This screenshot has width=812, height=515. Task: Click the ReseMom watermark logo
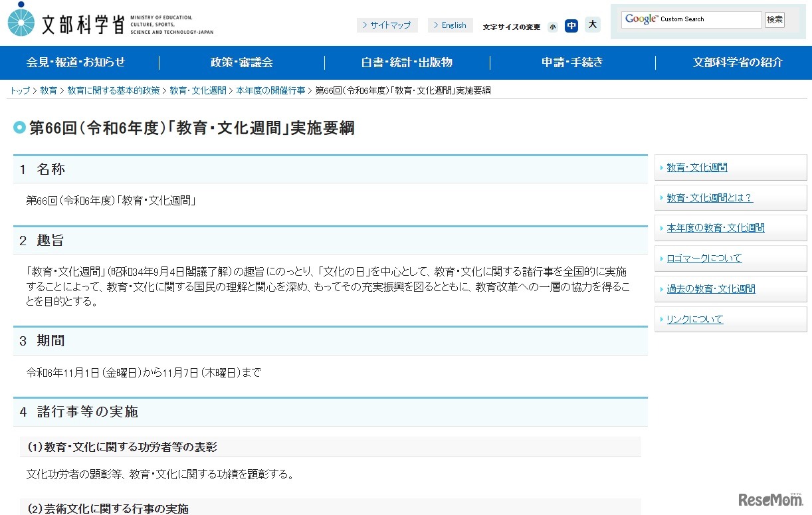(x=769, y=500)
